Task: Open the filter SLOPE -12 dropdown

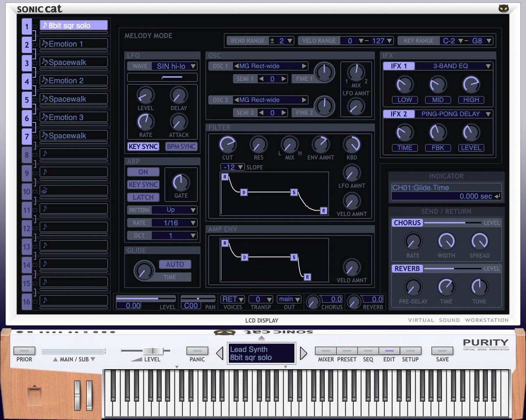Action: tap(232, 167)
